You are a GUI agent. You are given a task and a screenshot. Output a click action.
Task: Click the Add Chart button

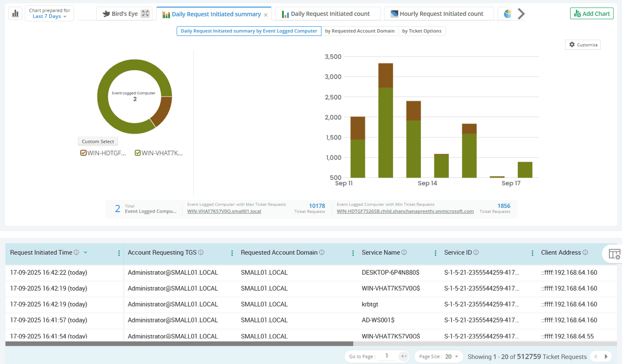tap(591, 14)
